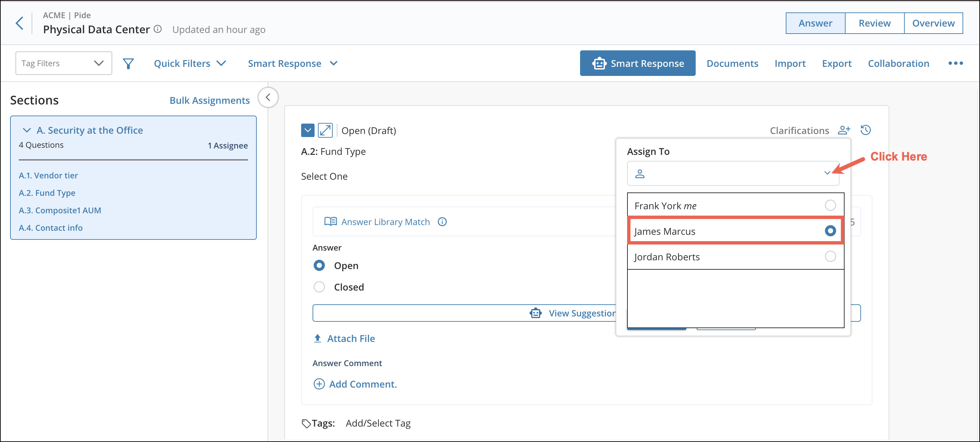The width and height of the screenshot is (980, 442).
Task: Click the plus icon for Add Comment
Action: (319, 384)
